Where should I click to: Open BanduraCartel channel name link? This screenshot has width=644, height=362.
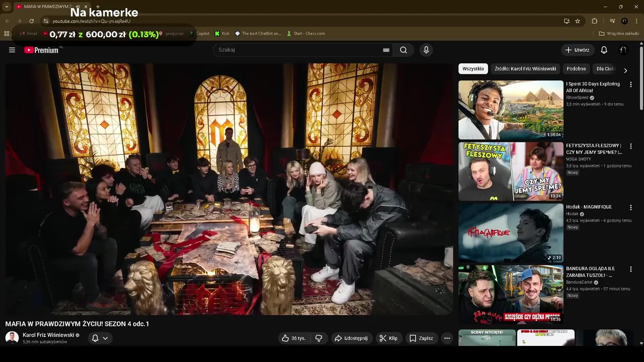pos(579,283)
